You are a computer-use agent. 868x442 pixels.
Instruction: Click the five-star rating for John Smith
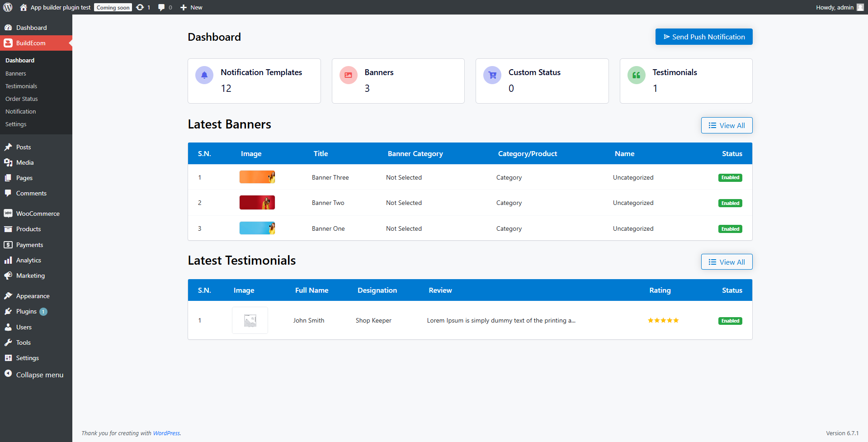click(663, 320)
